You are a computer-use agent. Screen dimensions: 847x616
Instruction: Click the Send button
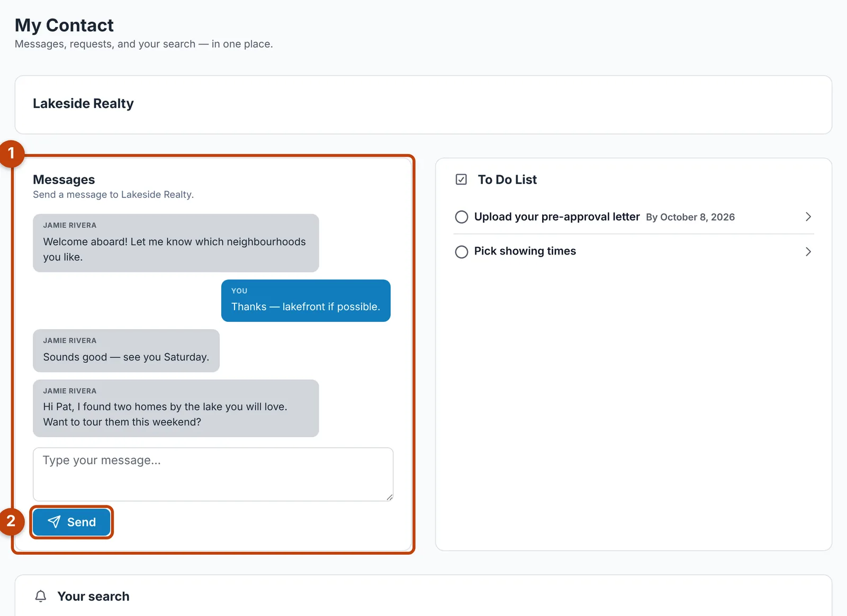(x=71, y=522)
